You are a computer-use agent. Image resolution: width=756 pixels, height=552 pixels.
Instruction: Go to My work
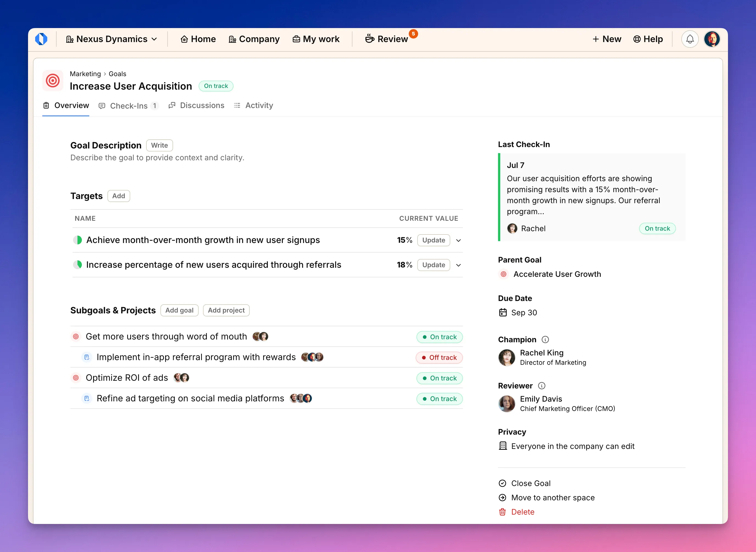316,39
